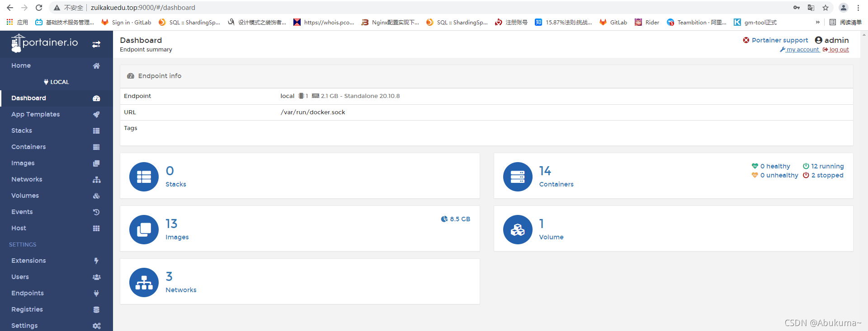The image size is (868, 331).
Task: Open Networks in the sidebar menu
Action: point(57,179)
